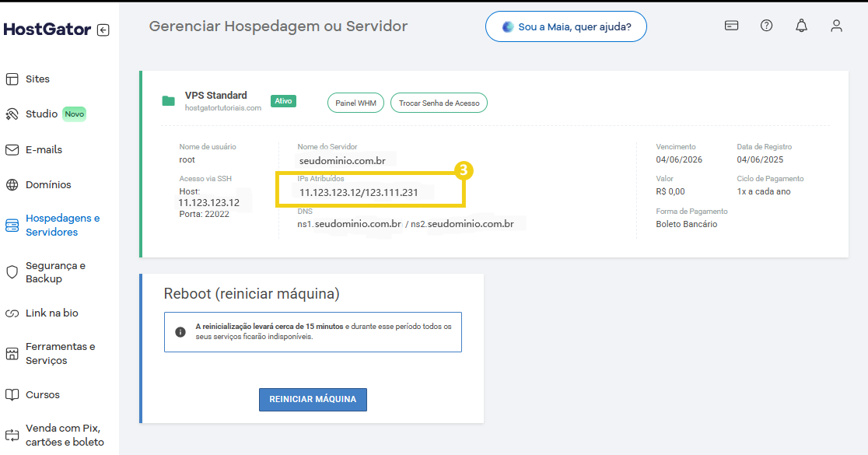Select the Studio wand icon

click(12, 114)
